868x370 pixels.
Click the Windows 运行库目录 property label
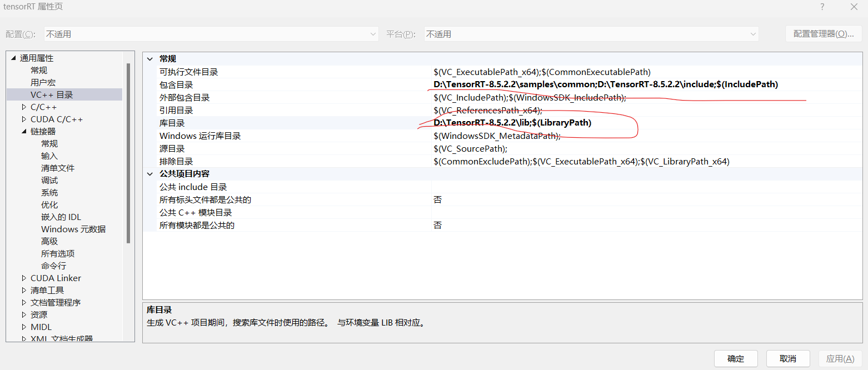(x=200, y=136)
